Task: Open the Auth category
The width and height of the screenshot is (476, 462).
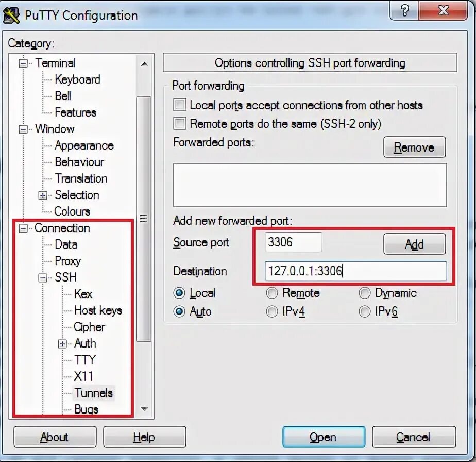Action: click(85, 343)
